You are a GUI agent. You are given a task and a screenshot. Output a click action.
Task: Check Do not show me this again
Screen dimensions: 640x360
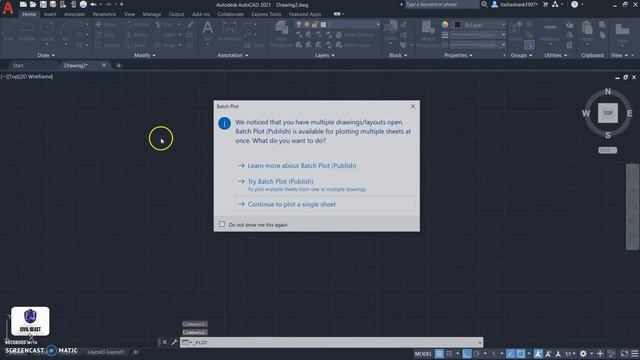[x=222, y=224]
